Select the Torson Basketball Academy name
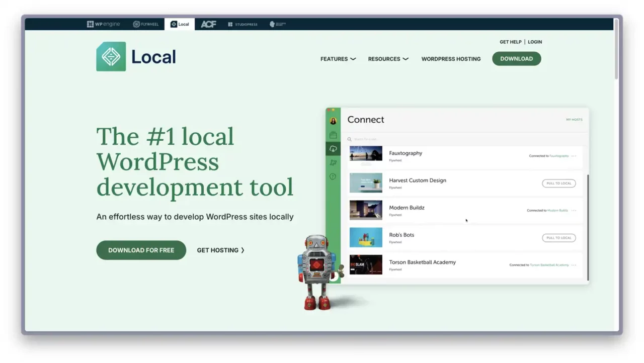644x363 pixels. coord(422,262)
